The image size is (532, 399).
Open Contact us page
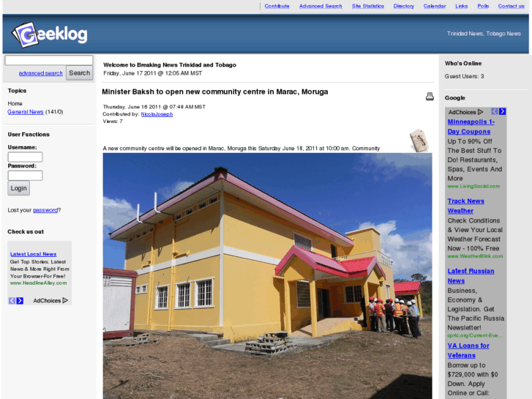[x=512, y=6]
